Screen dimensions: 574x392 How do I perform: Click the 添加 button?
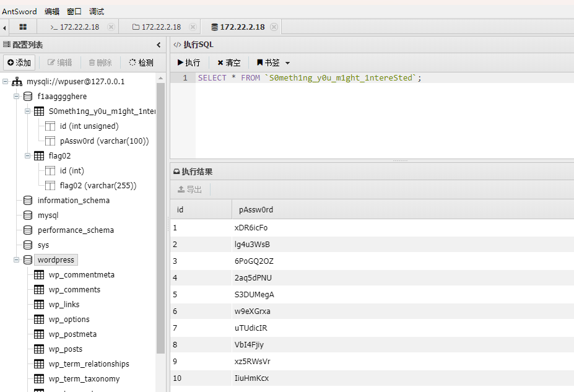click(19, 63)
